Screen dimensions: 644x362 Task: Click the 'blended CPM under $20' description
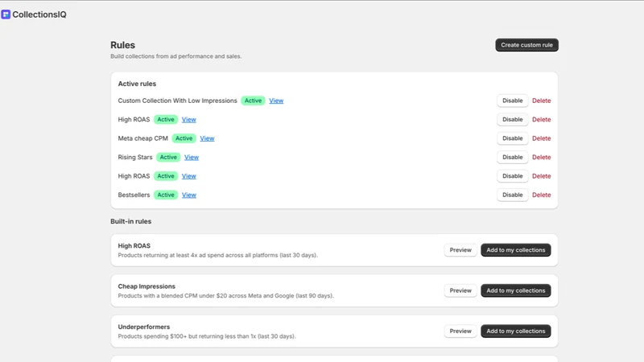226,296
